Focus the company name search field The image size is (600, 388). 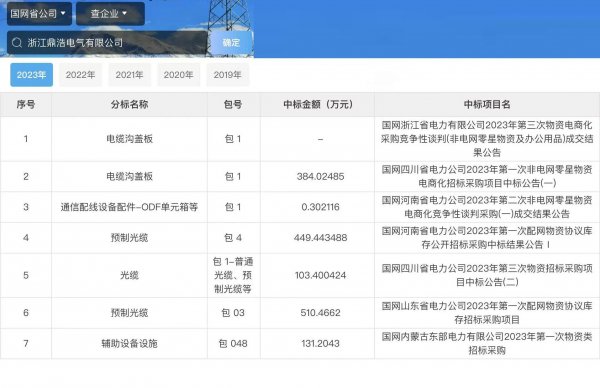pyautogui.click(x=107, y=42)
